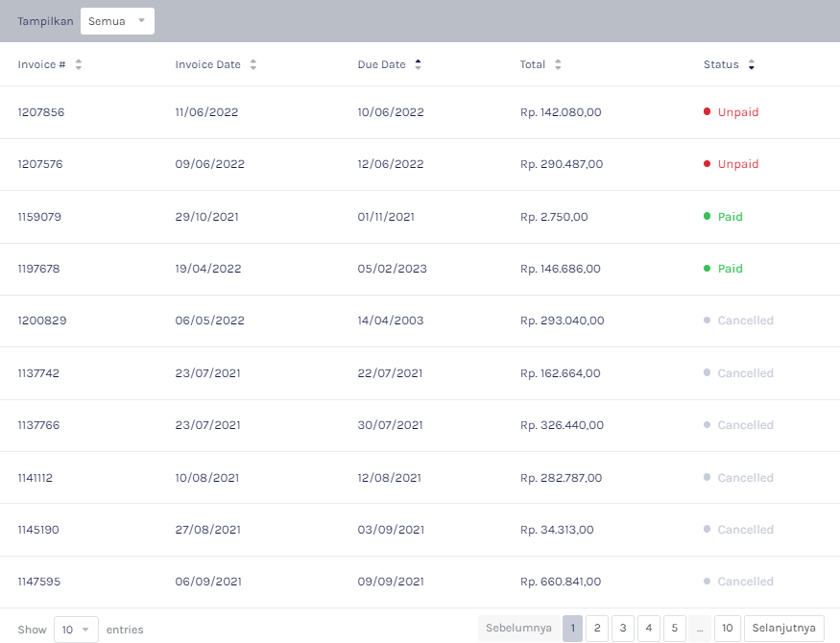Open cancelled invoice 1200829

(41, 321)
